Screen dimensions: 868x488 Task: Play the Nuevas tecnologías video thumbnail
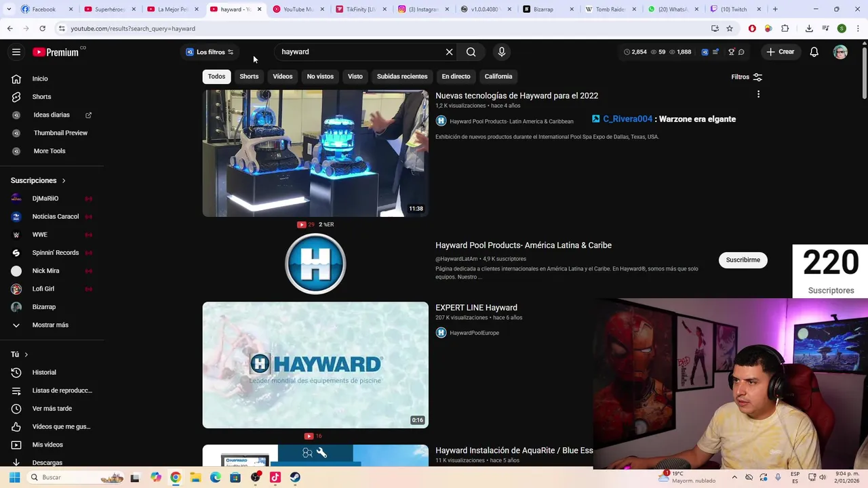click(x=315, y=153)
